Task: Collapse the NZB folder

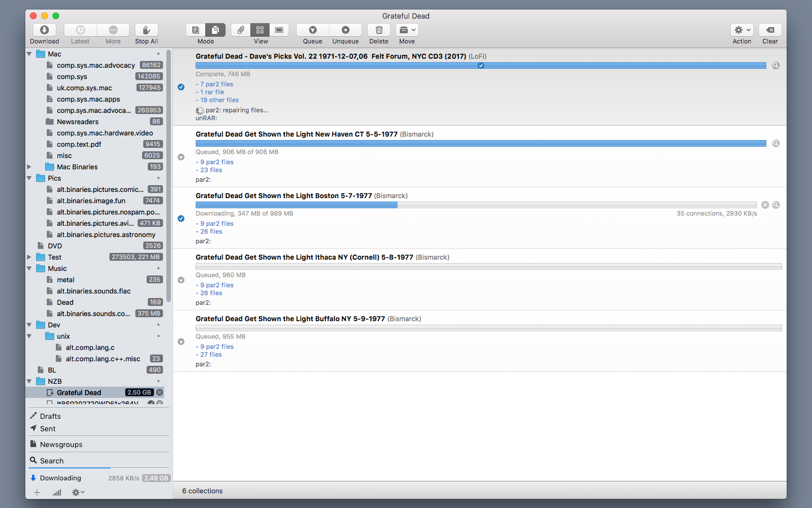Action: [29, 382]
